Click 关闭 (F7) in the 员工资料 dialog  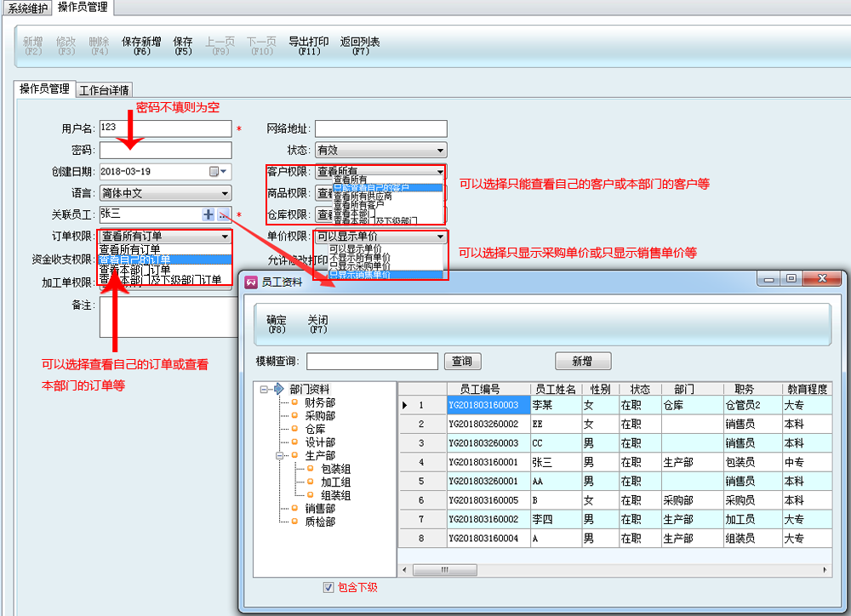[x=317, y=324]
